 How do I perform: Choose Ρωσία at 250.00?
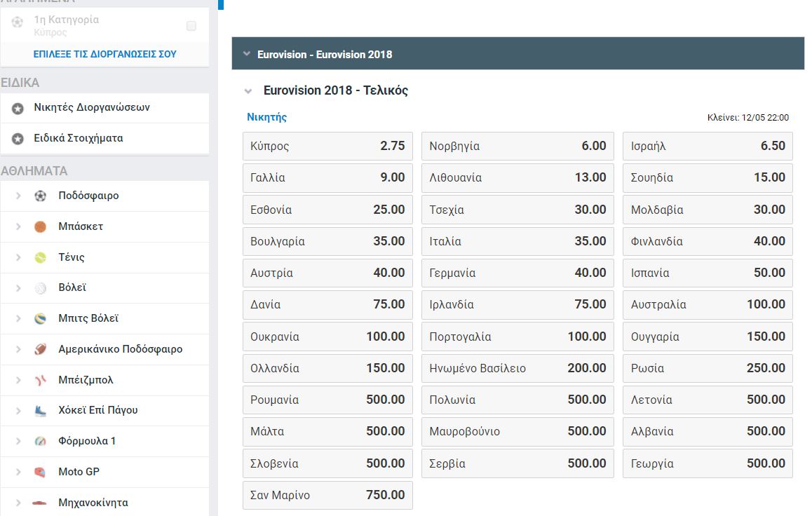(708, 368)
